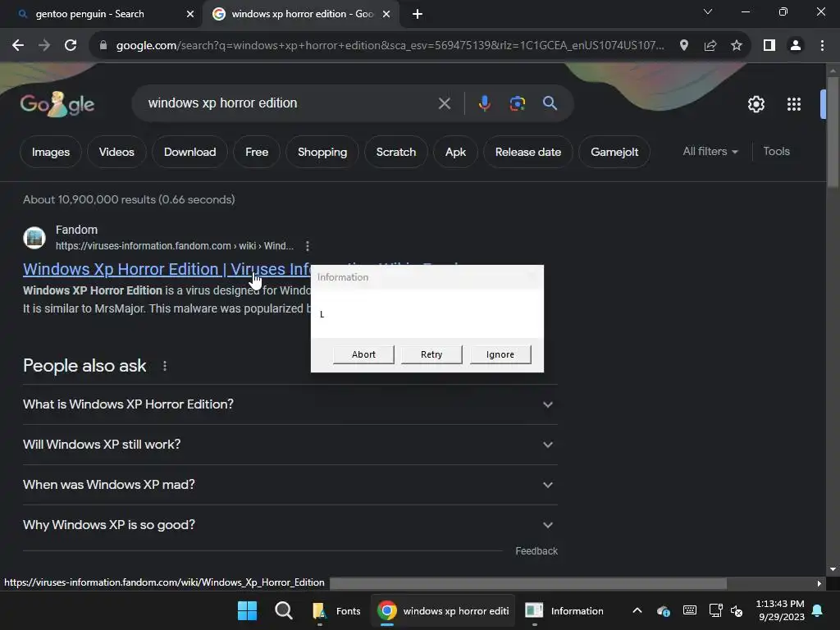Open Chrome three-dot menu

(822, 46)
